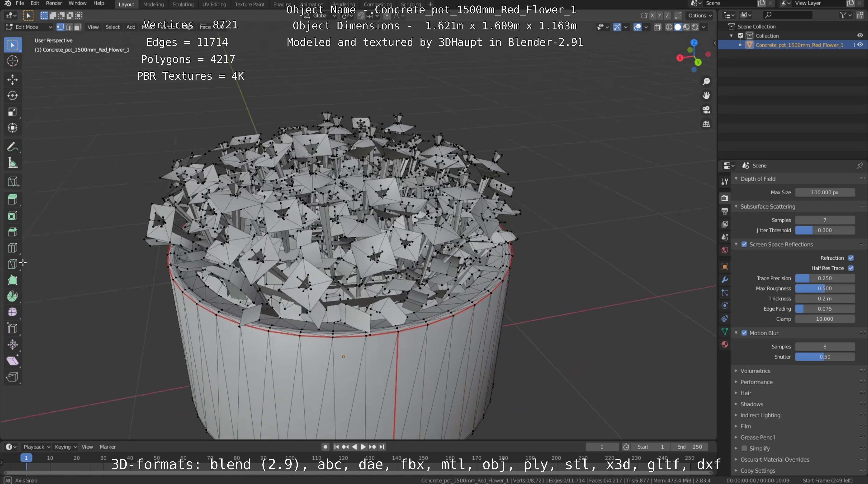Screen dimensions: 868x484
Task: Open the Edit Mode dropdown
Action: 29,27
